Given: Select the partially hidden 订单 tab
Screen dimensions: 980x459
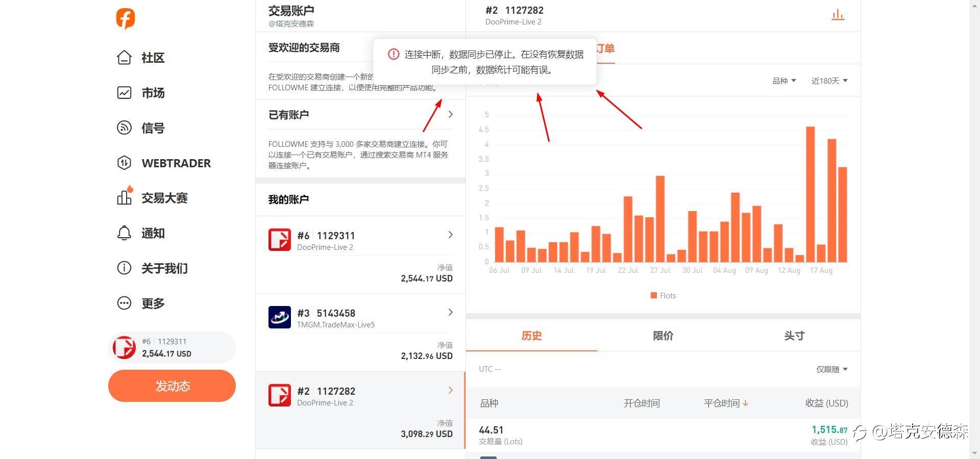Looking at the screenshot, I should 606,49.
